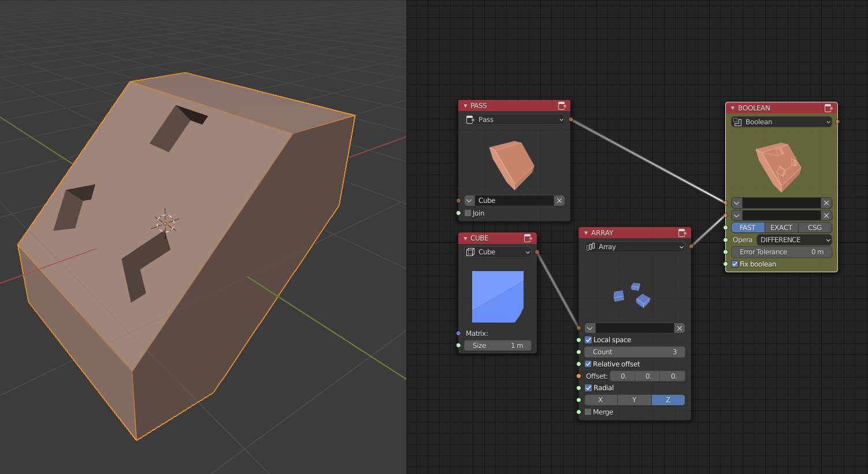Collapse the PASS node triangle
This screenshot has width=868, height=474.
pyautogui.click(x=465, y=106)
